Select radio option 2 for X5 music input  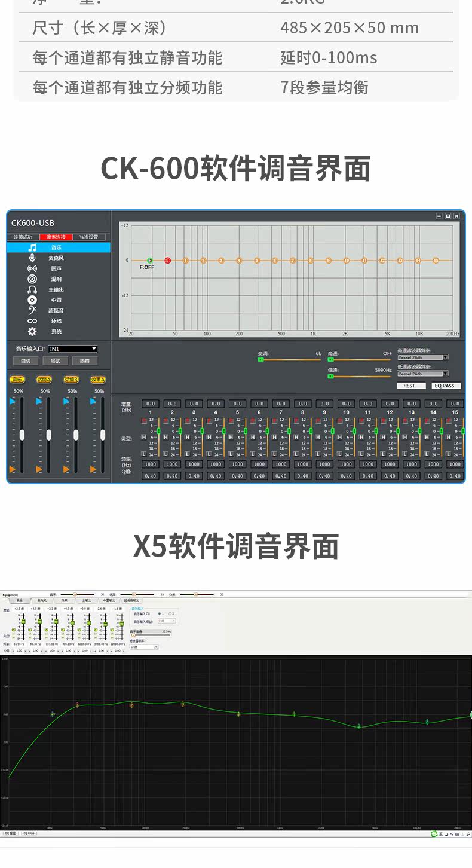pyautogui.click(x=170, y=613)
